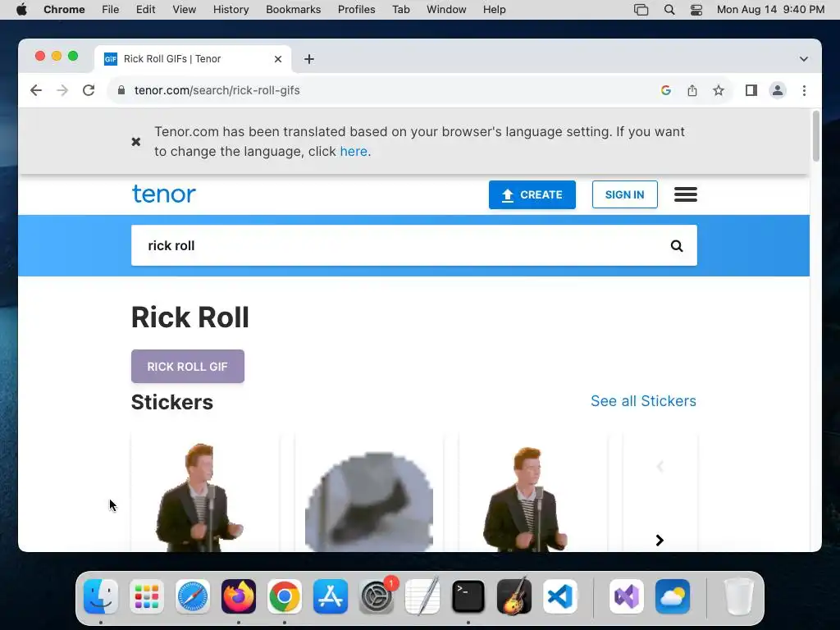Open the Profiles menu

[x=356, y=10]
